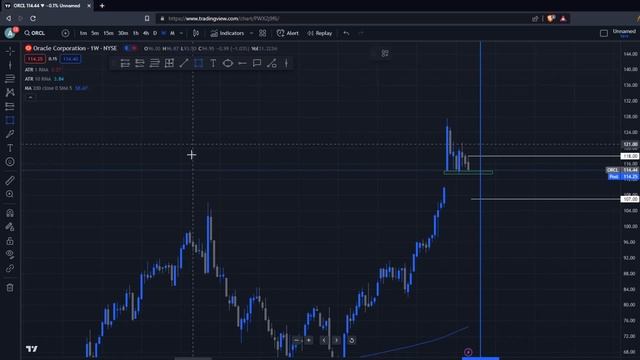The height and width of the screenshot is (360, 640).
Task: Select the D daily timeframe
Action: point(155,33)
